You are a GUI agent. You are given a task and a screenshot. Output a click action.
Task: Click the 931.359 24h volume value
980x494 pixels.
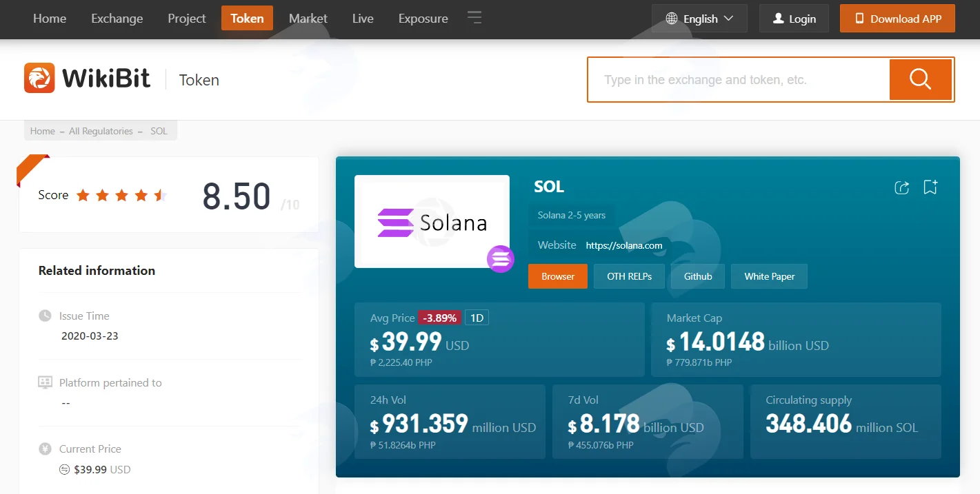pyautogui.click(x=425, y=423)
